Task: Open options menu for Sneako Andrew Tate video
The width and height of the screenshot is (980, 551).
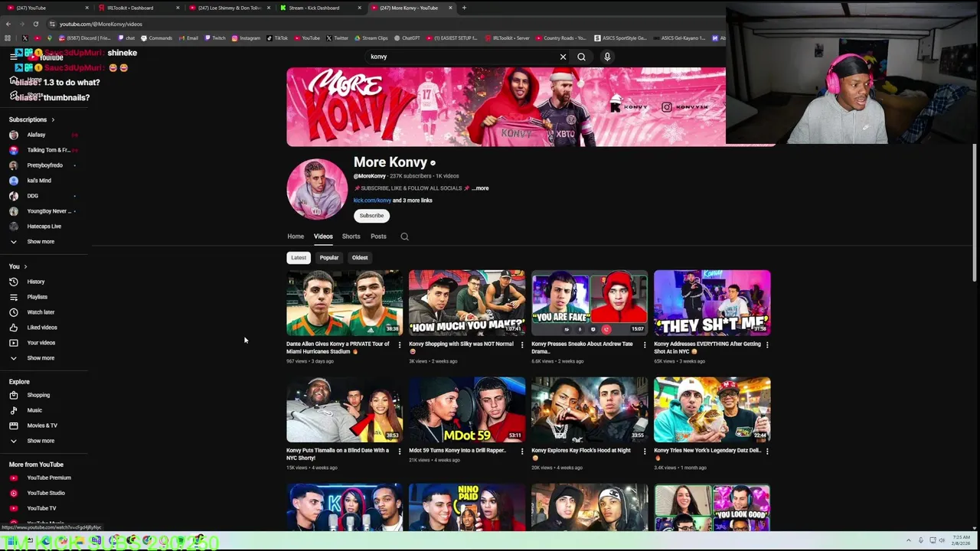Action: [644, 344]
